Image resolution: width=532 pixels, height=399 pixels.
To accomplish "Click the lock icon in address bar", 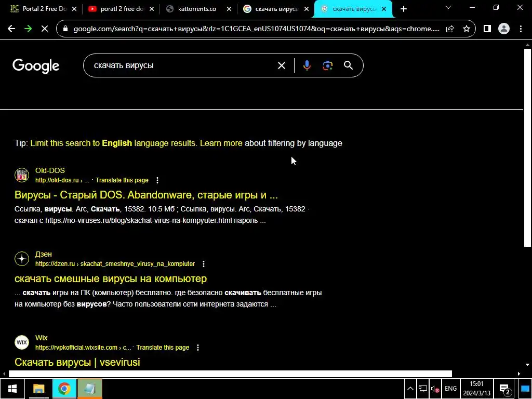I will (65, 29).
